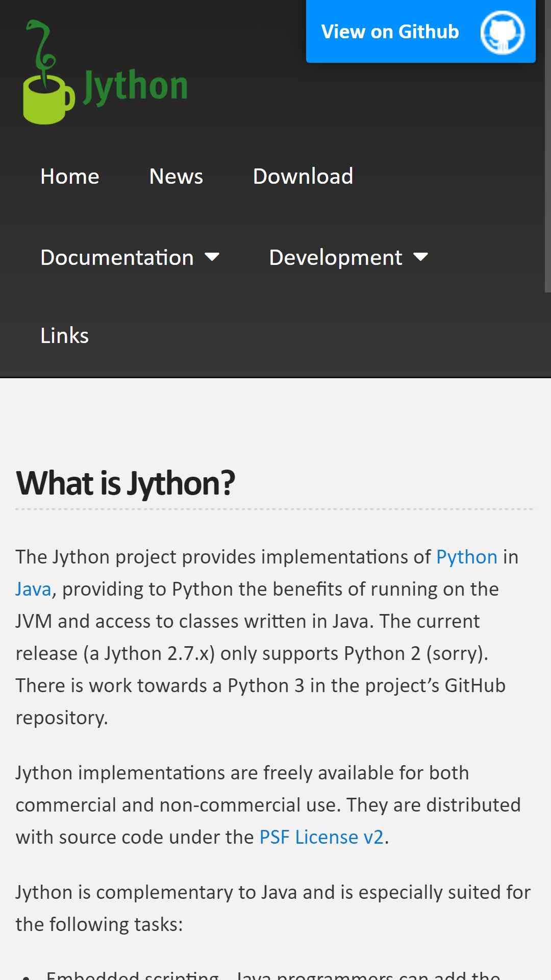Click the Jython coffee cup logo
Screen dimensions: 551x980
[105, 72]
